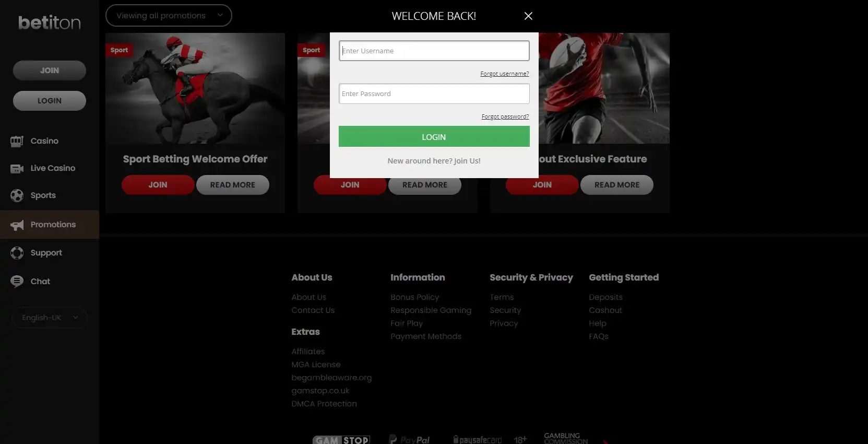The height and width of the screenshot is (444, 868).
Task: Click the Chat bubble icon
Action: 17,282
